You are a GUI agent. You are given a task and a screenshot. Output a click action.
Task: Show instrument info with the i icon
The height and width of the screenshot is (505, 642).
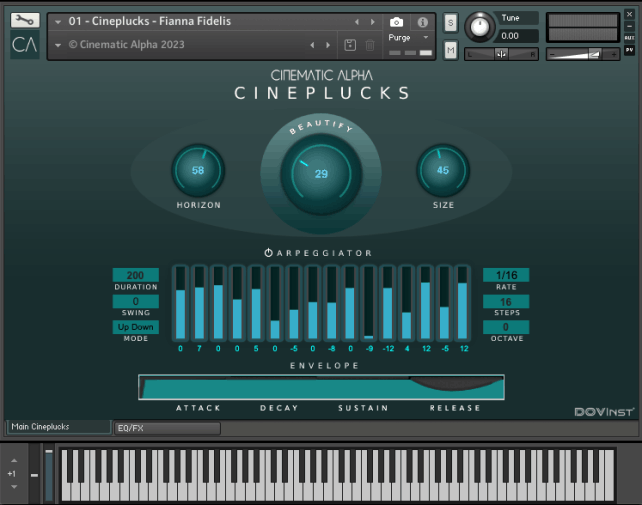coord(423,22)
